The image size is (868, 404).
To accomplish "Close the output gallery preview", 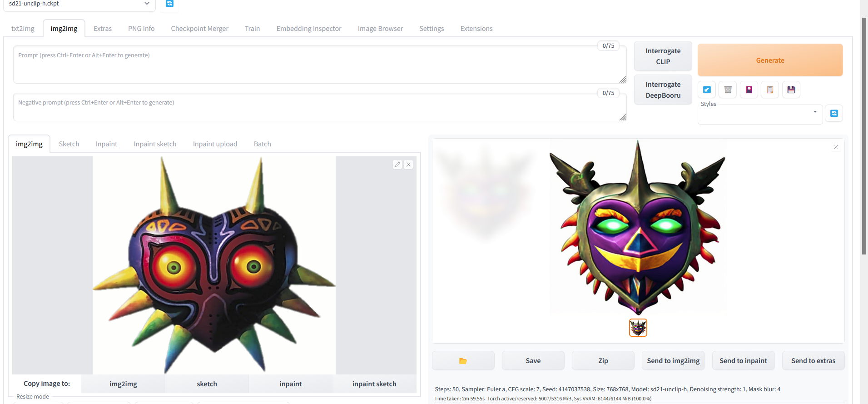I will (x=836, y=147).
